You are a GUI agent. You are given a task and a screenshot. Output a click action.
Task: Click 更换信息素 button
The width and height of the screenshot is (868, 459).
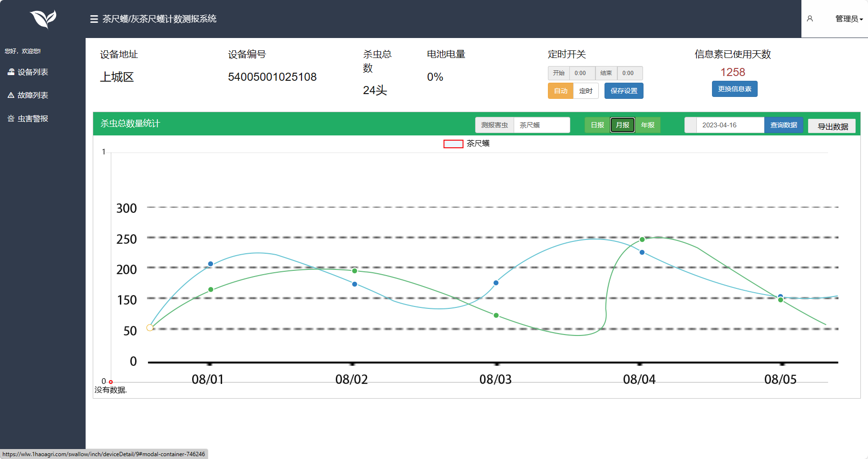pyautogui.click(x=734, y=89)
